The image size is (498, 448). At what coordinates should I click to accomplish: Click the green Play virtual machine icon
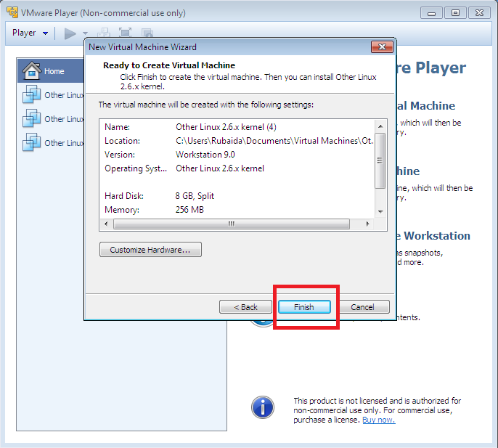(x=70, y=33)
